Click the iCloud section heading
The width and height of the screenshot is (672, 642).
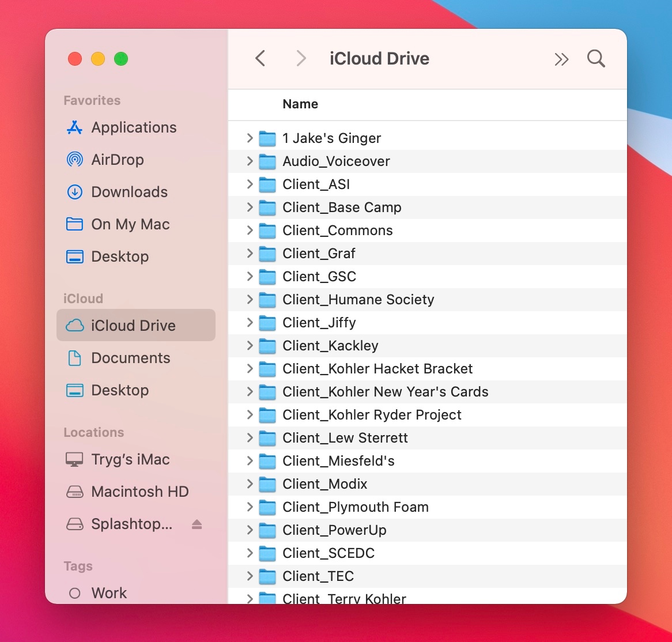pyautogui.click(x=83, y=299)
